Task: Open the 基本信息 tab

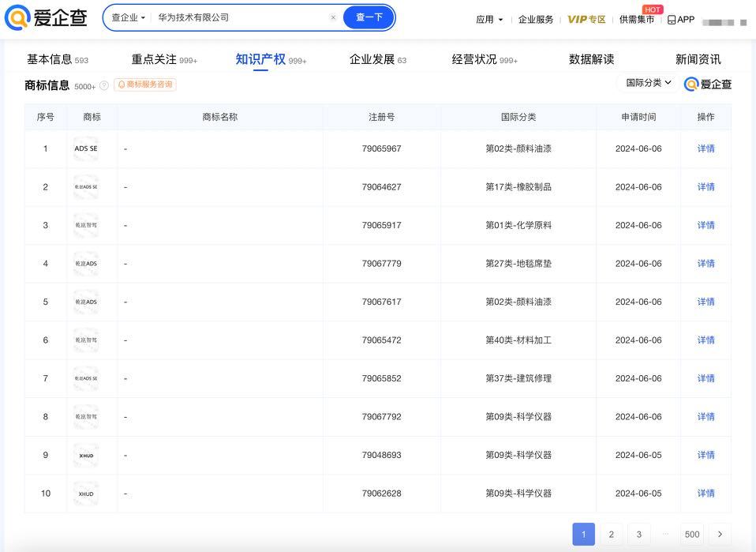Action: point(58,59)
